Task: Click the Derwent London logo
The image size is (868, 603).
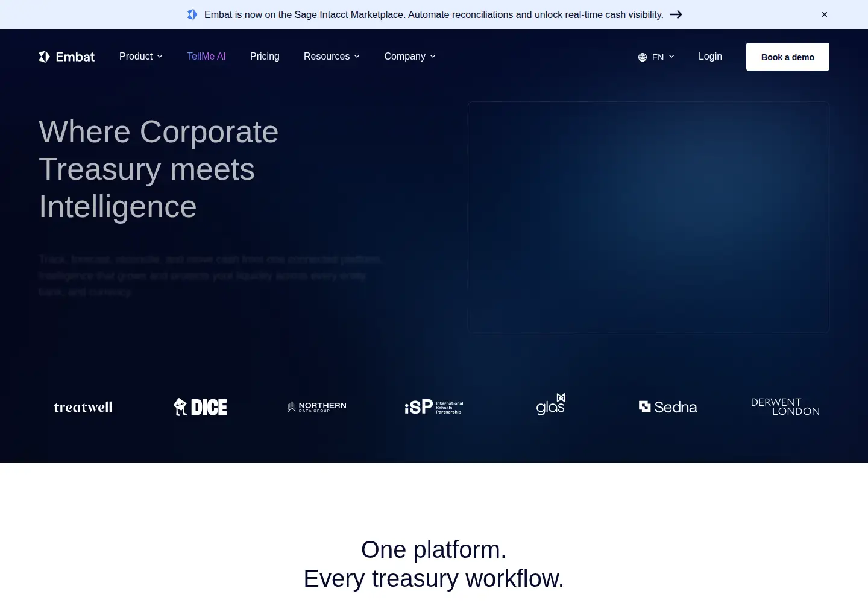Action: (x=785, y=407)
